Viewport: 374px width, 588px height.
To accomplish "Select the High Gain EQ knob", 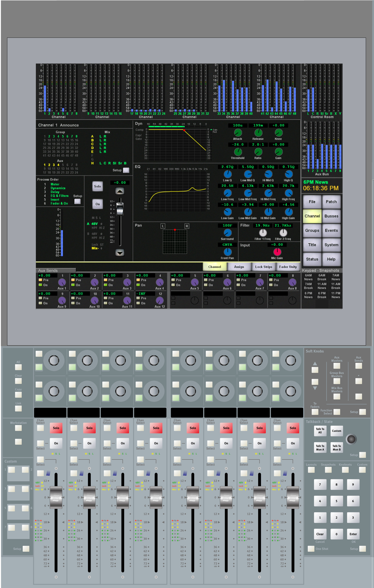I will pyautogui.click(x=289, y=212).
